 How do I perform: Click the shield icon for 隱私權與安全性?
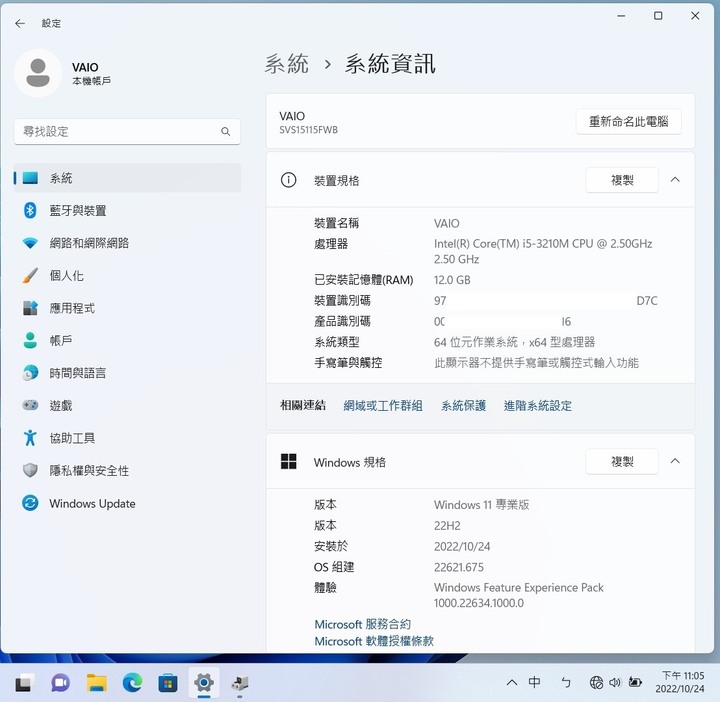coord(30,470)
